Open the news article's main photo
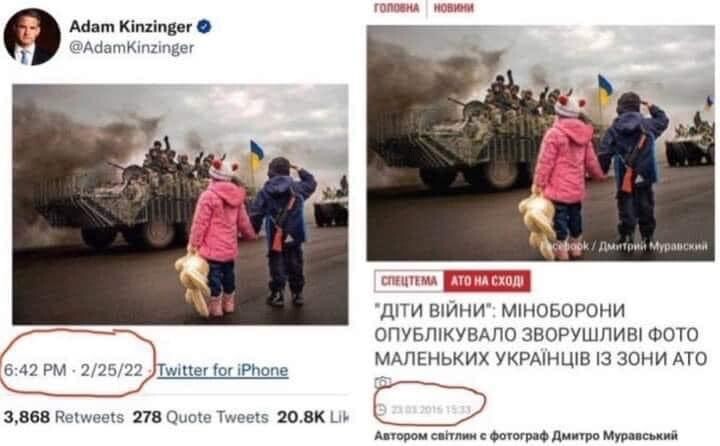 (540, 143)
